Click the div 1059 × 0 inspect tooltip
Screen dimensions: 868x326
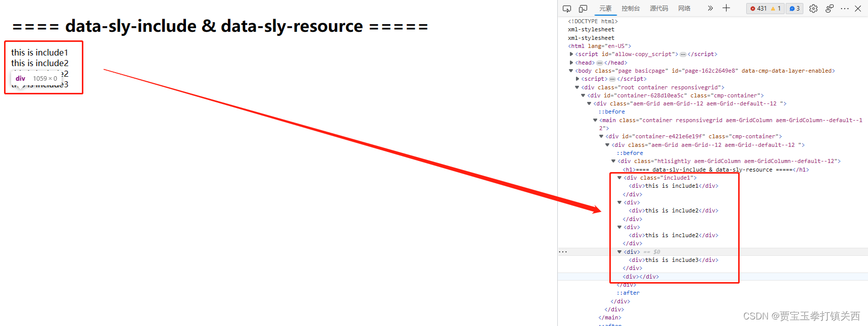click(36, 78)
